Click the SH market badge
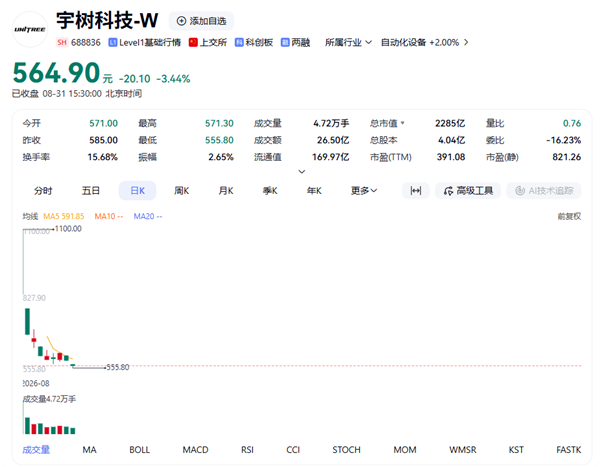The width and height of the screenshot is (600, 467). [x=62, y=42]
